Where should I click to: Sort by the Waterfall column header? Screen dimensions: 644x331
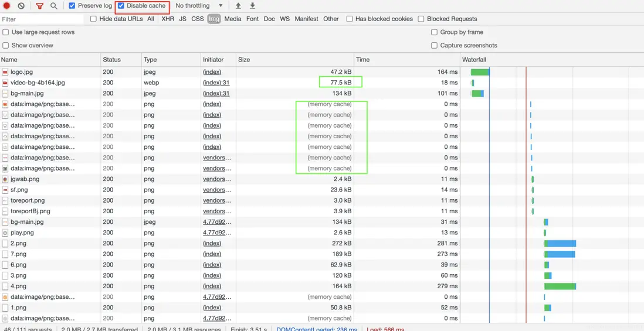[474, 60]
